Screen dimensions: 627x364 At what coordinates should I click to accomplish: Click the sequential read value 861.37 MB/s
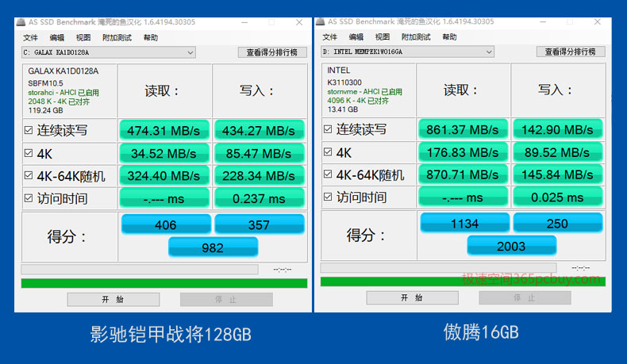[x=463, y=129]
